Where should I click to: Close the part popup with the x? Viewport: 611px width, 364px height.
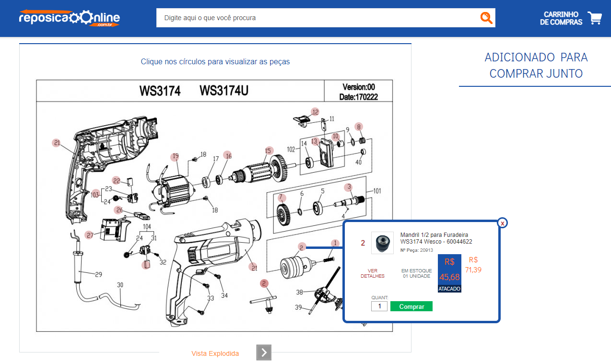502,223
